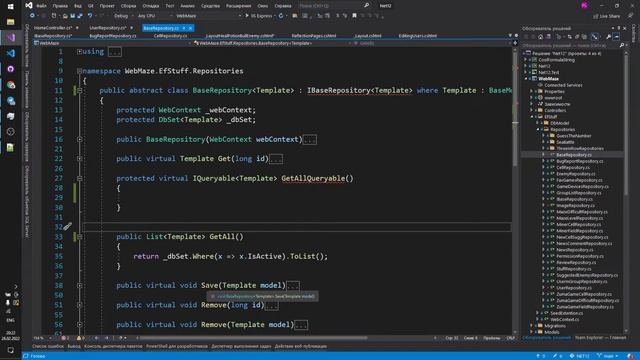The width and height of the screenshot is (640, 360).
Task: Toggle pin on Solution Explorer panel
Action: click(618, 28)
